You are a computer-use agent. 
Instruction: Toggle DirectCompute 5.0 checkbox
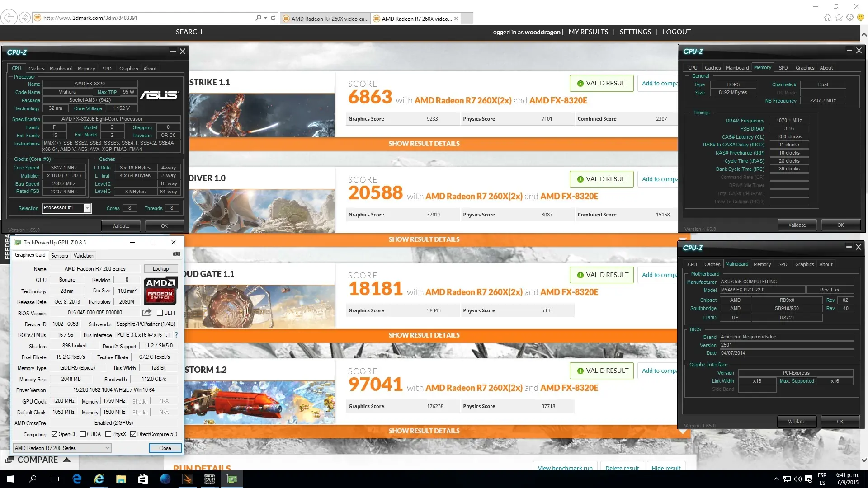tap(133, 434)
